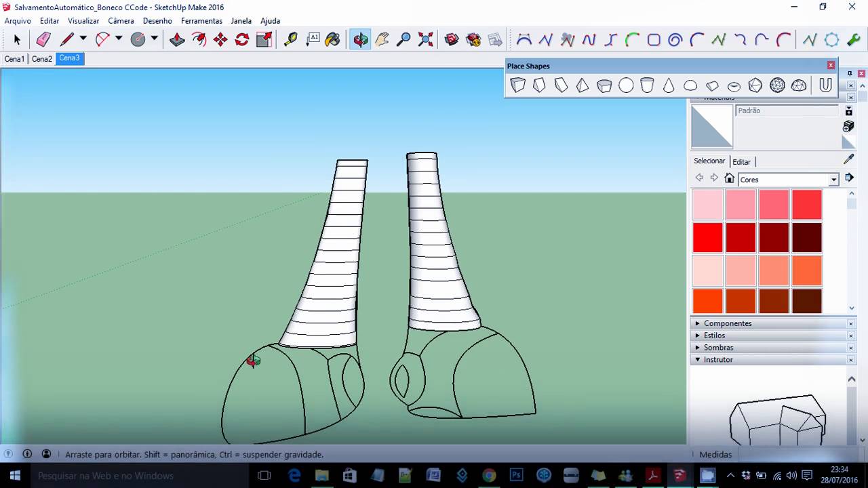Open the Arquivo menu

(x=18, y=21)
